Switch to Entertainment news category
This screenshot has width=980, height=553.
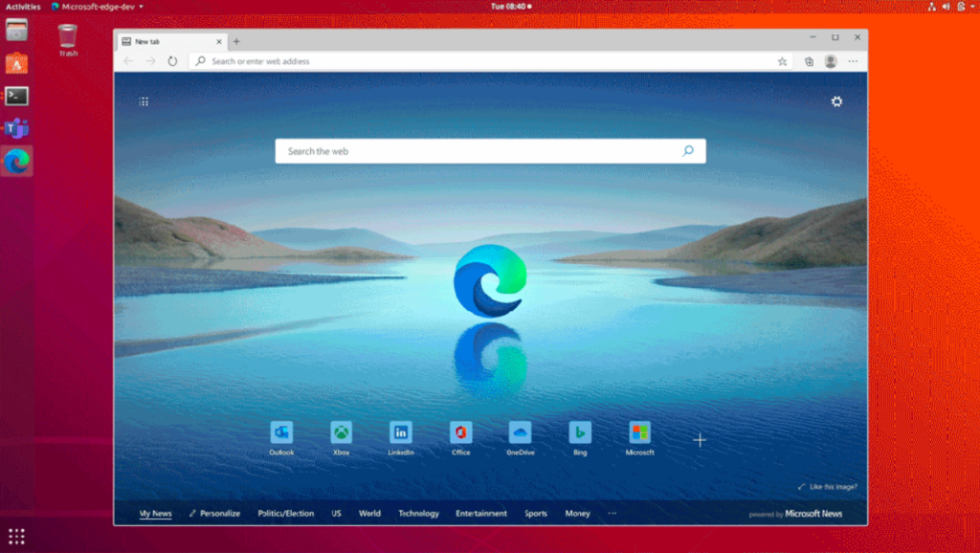481,513
